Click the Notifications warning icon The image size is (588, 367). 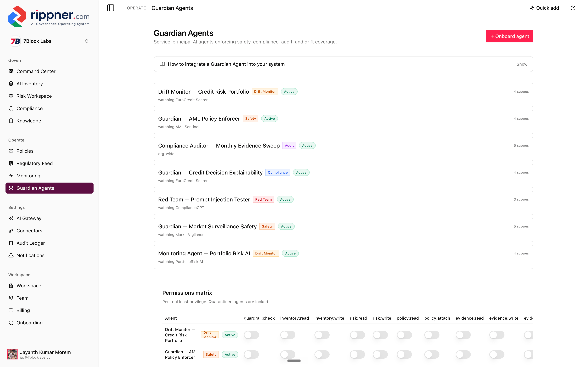pyautogui.click(x=11, y=256)
